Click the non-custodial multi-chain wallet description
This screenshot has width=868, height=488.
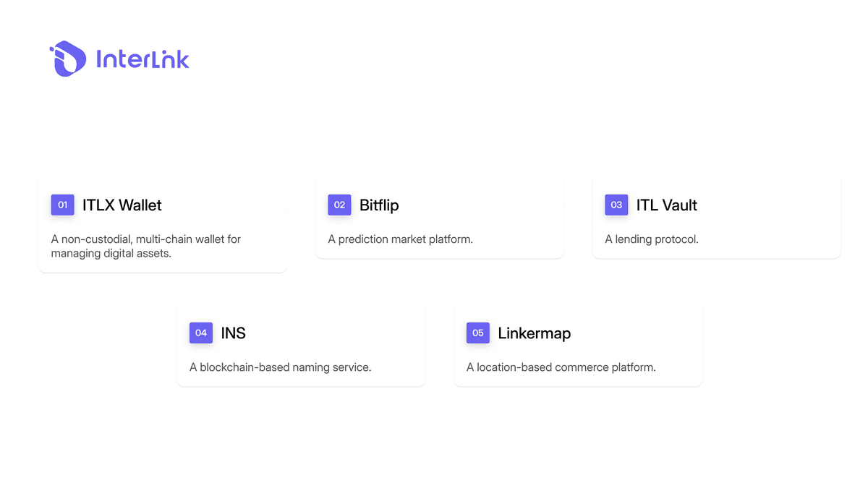146,246
